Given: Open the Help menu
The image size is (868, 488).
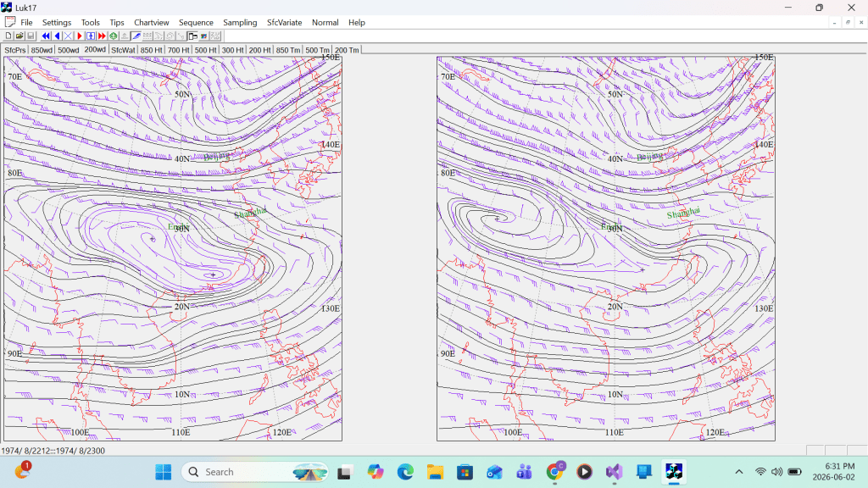Looking at the screenshot, I should coord(357,23).
